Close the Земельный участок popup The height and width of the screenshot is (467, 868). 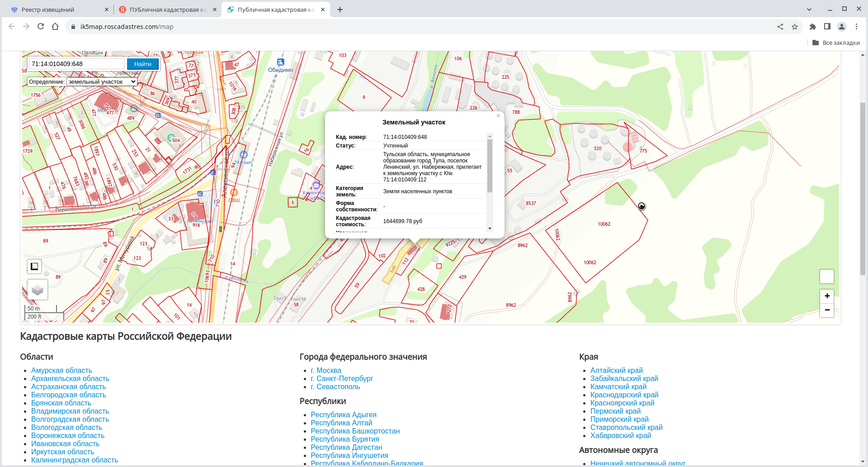[498, 116]
